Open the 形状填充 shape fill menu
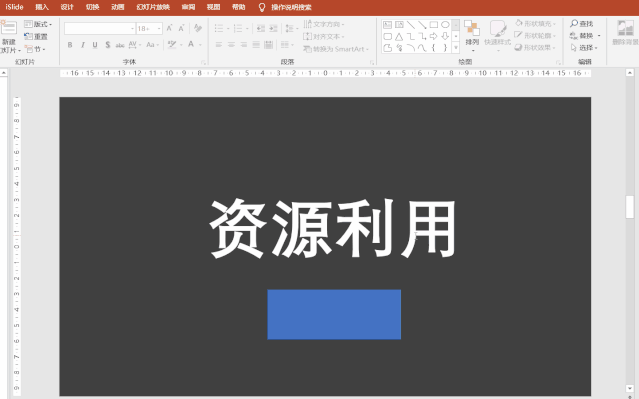The image size is (639, 399). (x=535, y=24)
